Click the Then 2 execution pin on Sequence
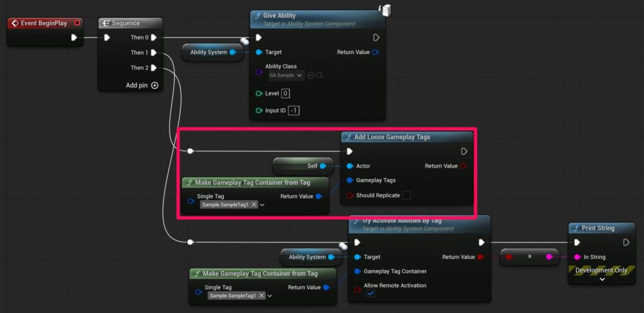This screenshot has height=313, width=644. (153, 68)
